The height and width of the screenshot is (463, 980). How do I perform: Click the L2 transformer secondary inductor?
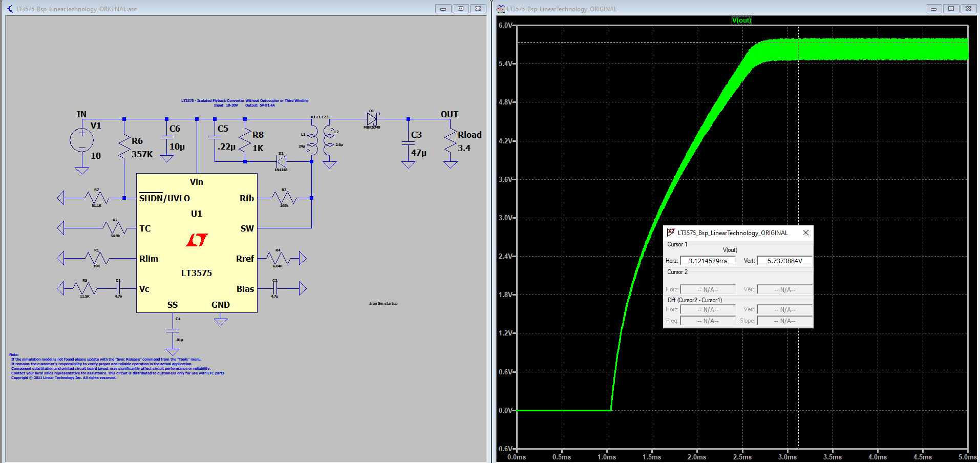(329, 140)
